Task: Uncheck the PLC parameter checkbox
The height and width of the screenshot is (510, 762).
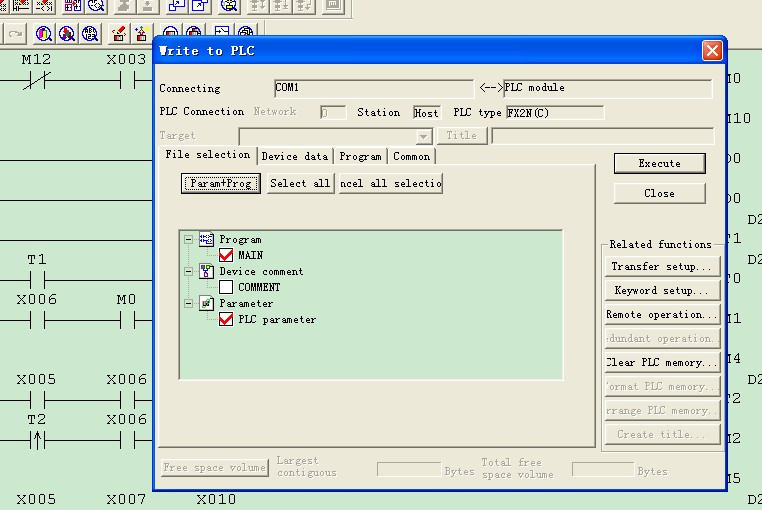Action: [226, 319]
